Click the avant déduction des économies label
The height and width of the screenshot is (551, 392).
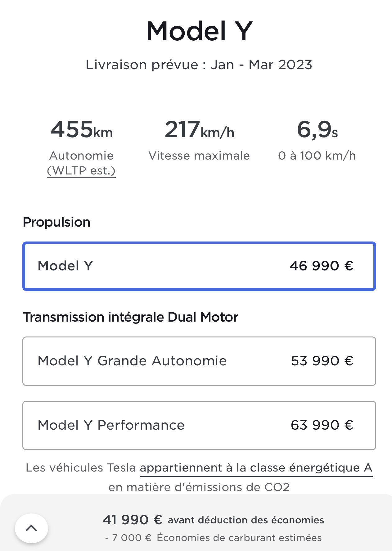click(246, 520)
